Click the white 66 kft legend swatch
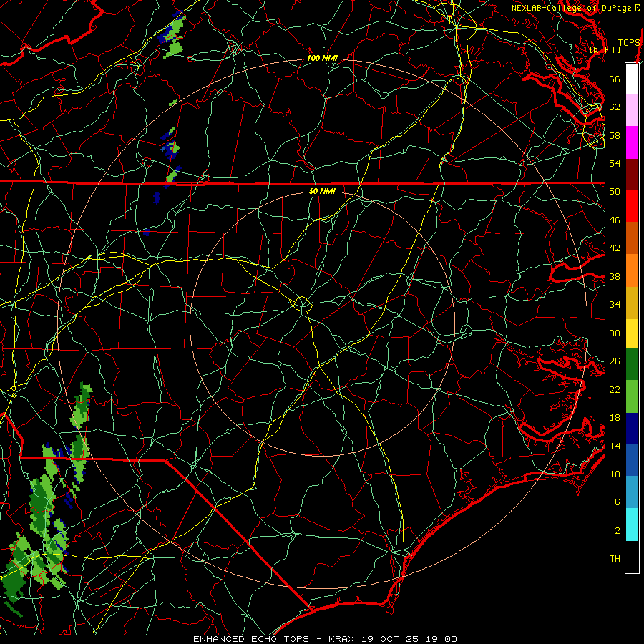Image resolution: width=644 pixels, height=644 pixels. (x=632, y=79)
